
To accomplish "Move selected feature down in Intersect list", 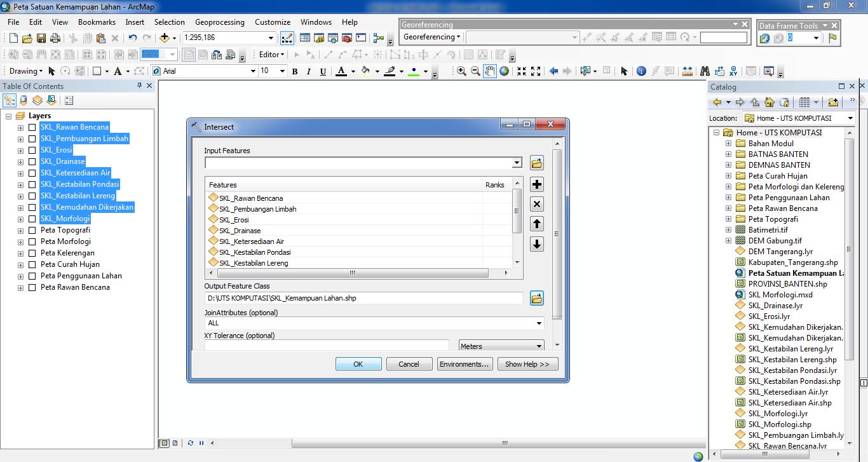I will [x=537, y=244].
